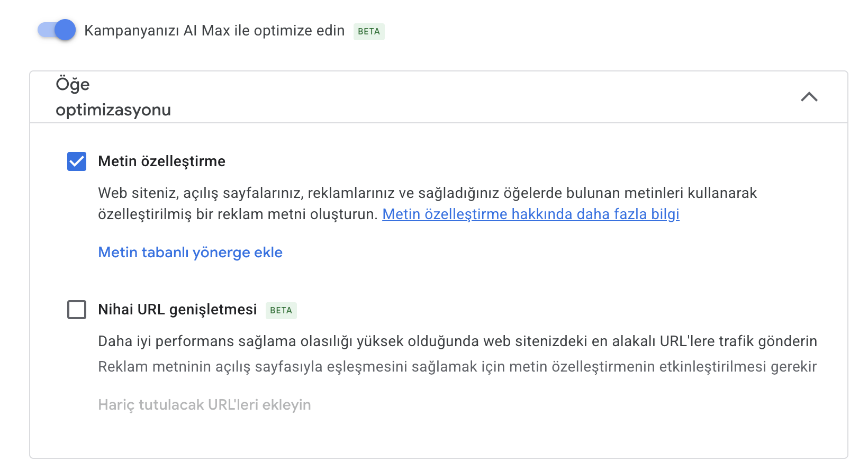Open Metin özelleştirme hakkında daha fazla bilgi
Screen dimensions: 868x470
(x=531, y=214)
